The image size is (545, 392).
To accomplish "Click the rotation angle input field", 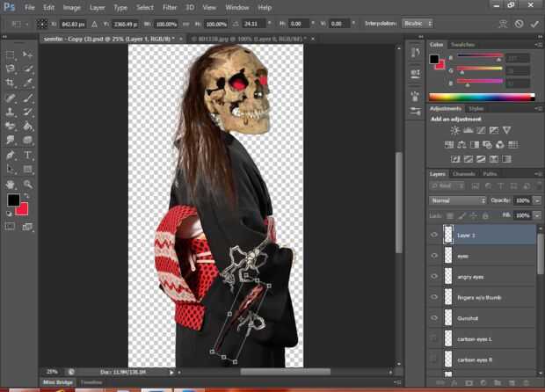I will 254,24.
